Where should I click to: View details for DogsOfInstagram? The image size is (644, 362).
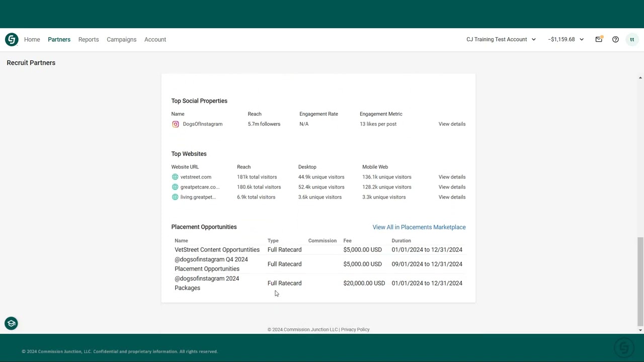point(452,124)
